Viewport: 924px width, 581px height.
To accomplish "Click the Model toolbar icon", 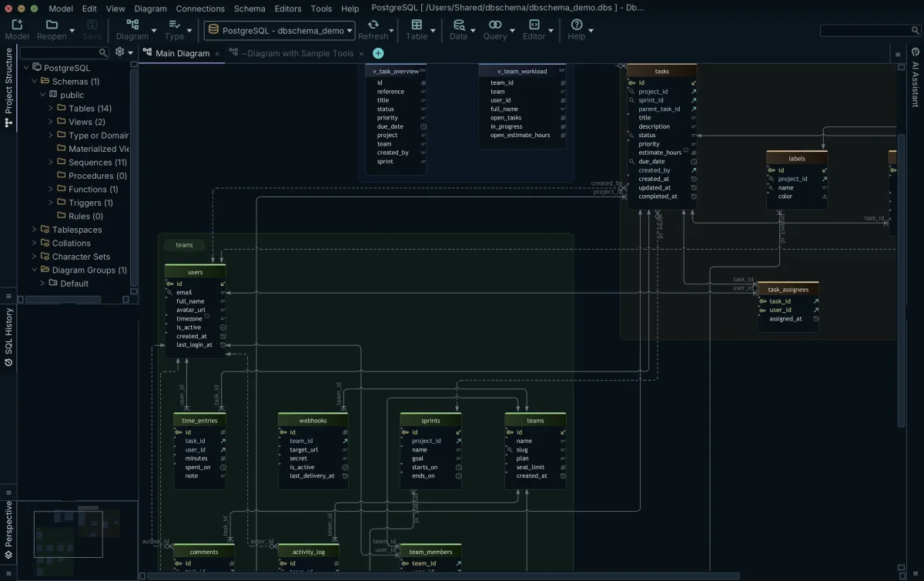I will click(x=17, y=25).
